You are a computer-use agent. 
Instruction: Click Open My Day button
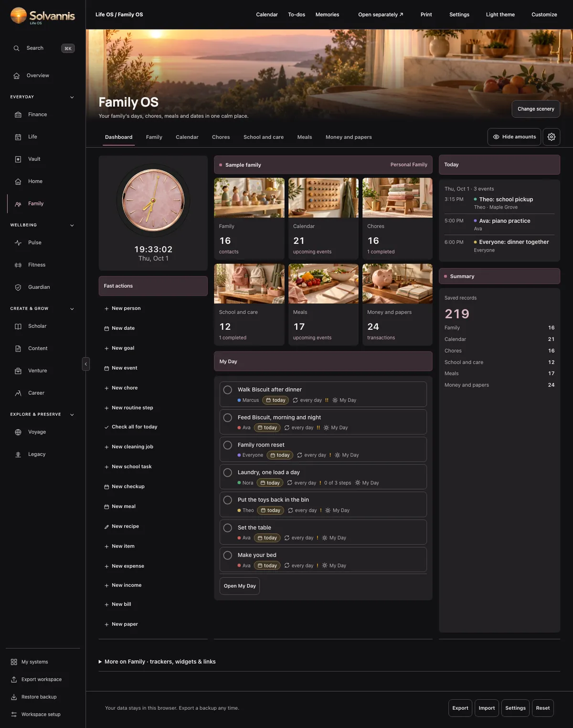point(240,586)
